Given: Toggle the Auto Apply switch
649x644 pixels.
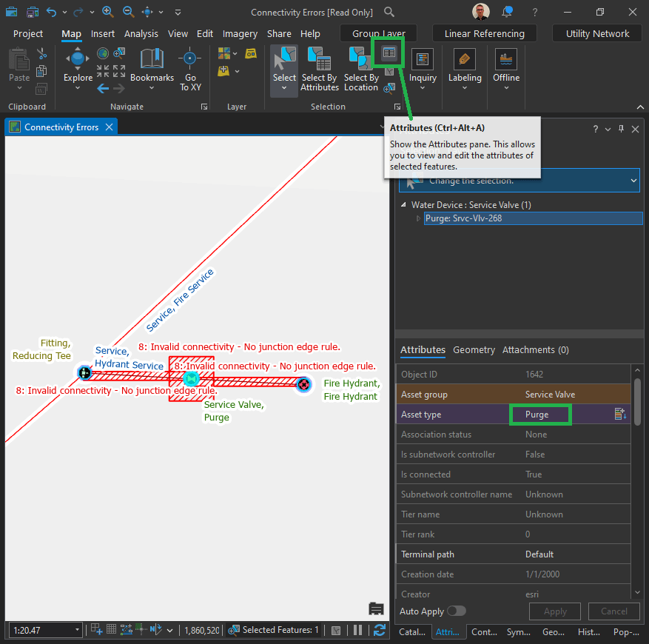Looking at the screenshot, I should [x=456, y=611].
